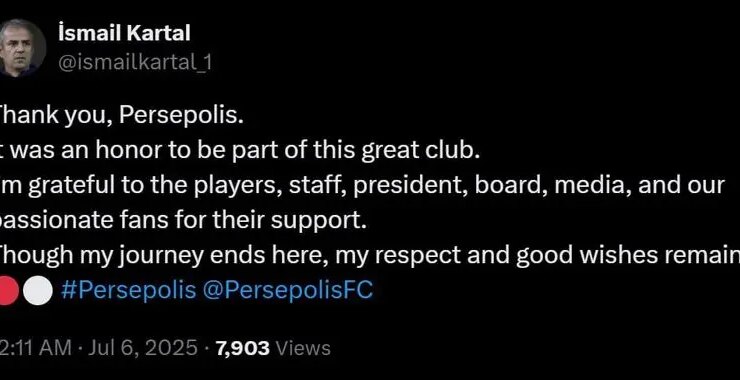Click the Views label
The height and width of the screenshot is (380, 740).
tap(303, 348)
